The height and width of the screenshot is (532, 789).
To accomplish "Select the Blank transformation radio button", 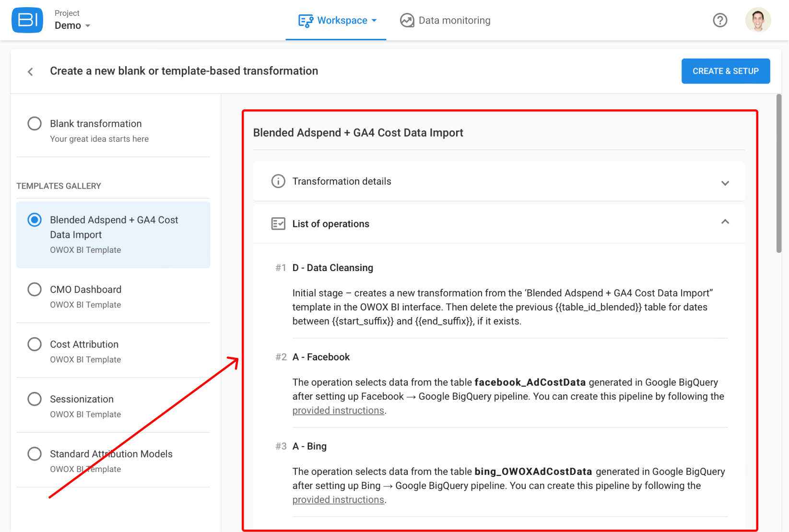I will click(35, 123).
